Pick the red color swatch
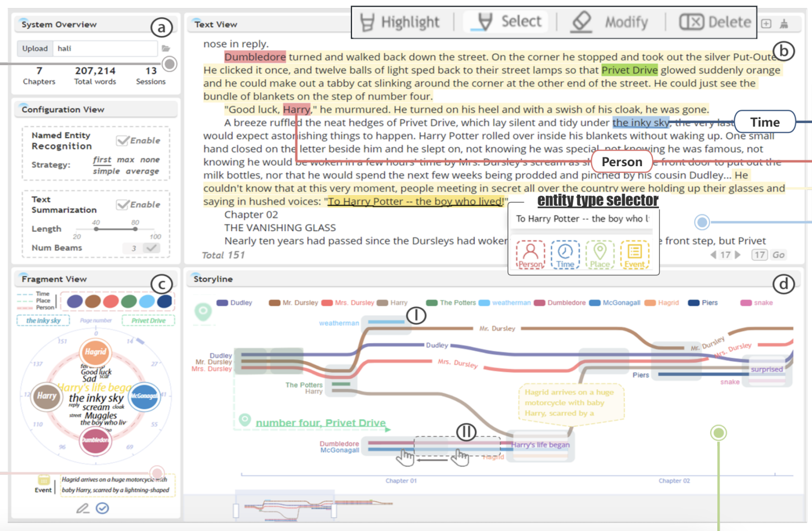This screenshot has width=812, height=531. (110, 301)
